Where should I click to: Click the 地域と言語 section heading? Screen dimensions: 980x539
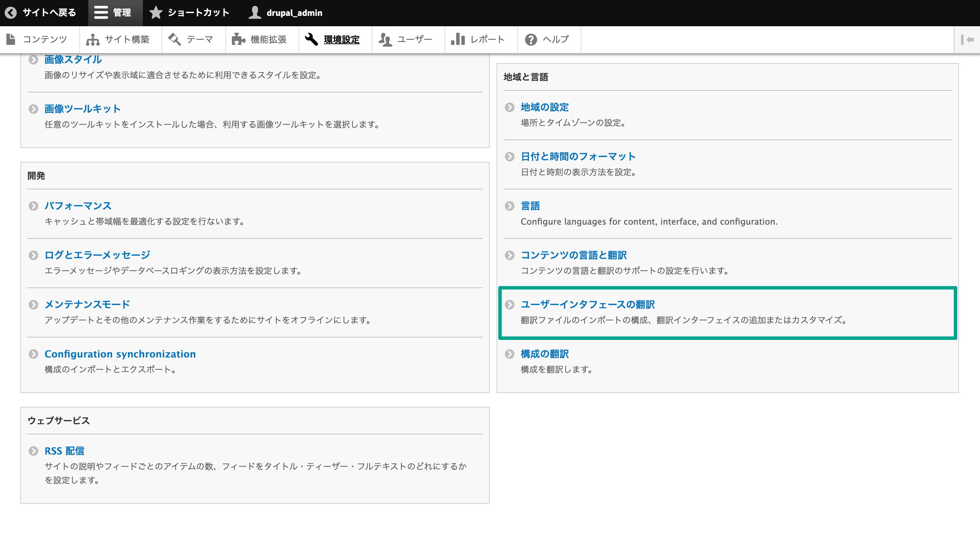[x=526, y=77]
